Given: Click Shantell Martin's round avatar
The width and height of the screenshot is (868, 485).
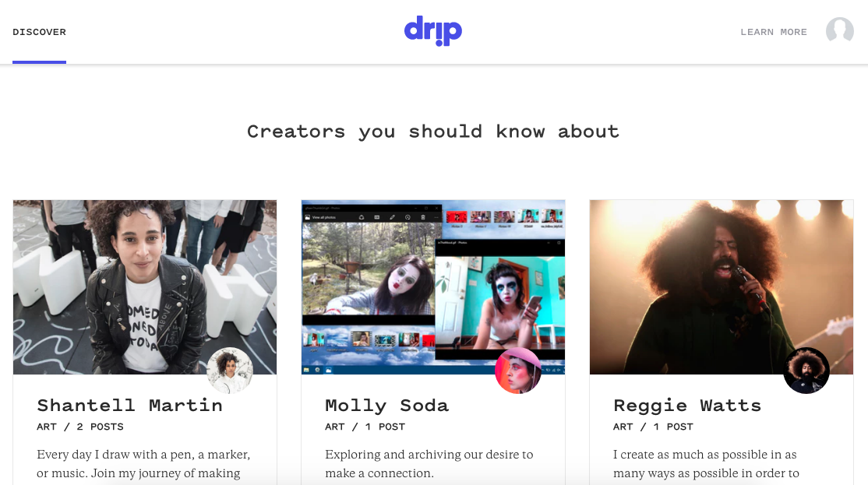Looking at the screenshot, I should (x=230, y=371).
